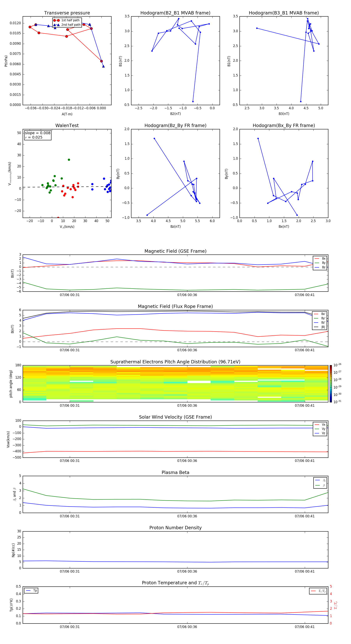Image resolution: width=351 pixels, height=644 pixels.
Task: Click '07/06 00:36' tick under GSE magnetic field
Action: [x=187, y=295]
